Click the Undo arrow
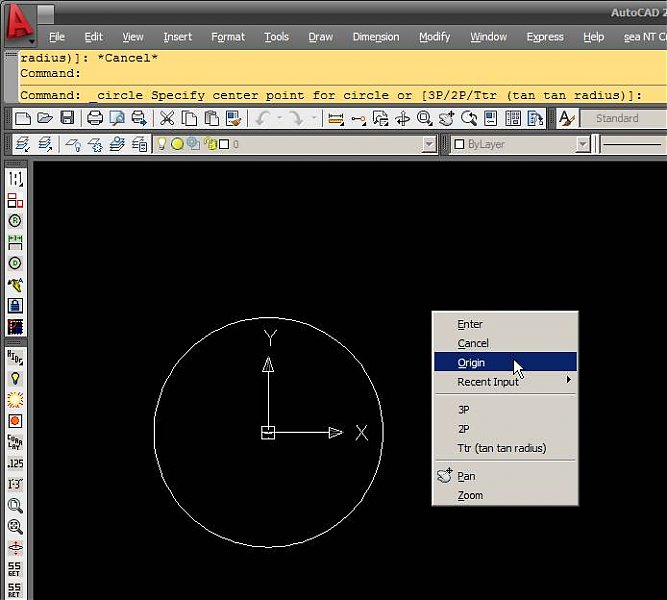This screenshot has width=667, height=600. pos(263,118)
